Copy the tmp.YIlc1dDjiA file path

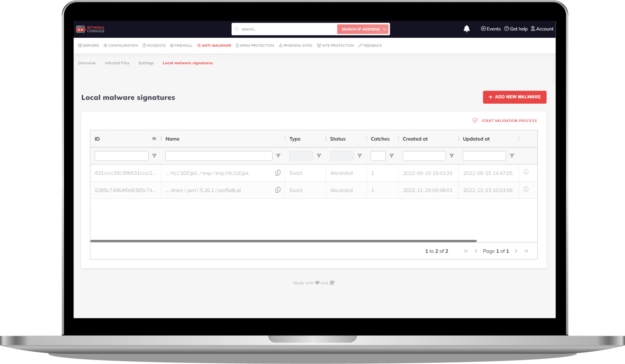click(x=278, y=173)
